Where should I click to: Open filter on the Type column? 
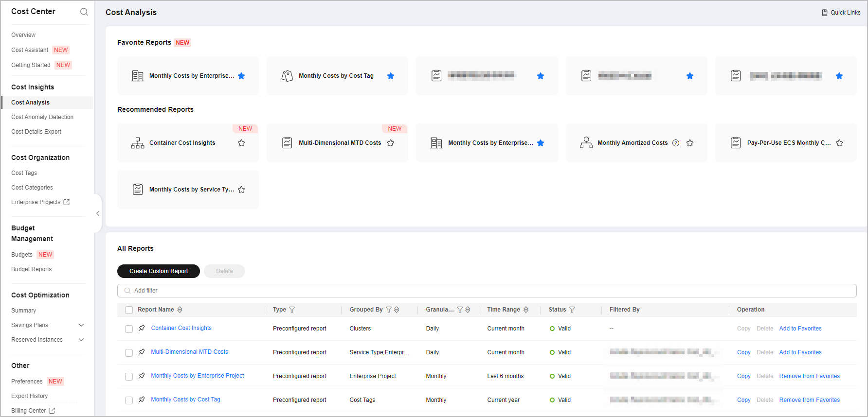(x=292, y=310)
